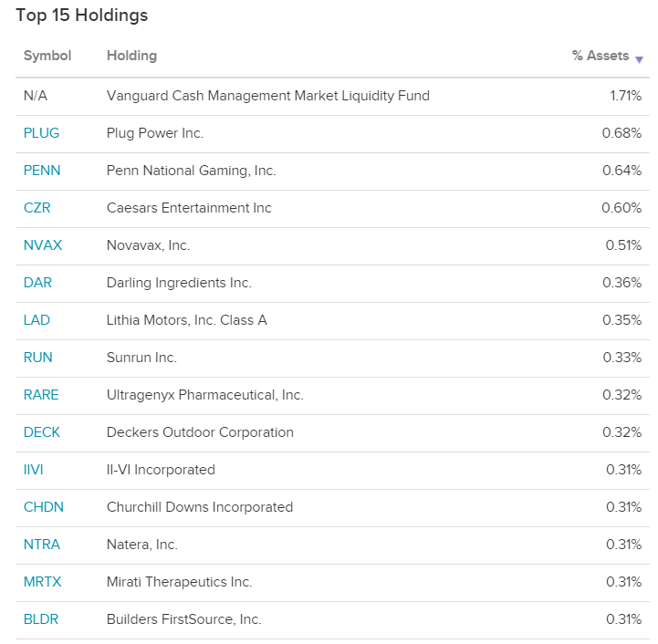
Task: Open the BLDR symbol link
Action: click(x=42, y=619)
